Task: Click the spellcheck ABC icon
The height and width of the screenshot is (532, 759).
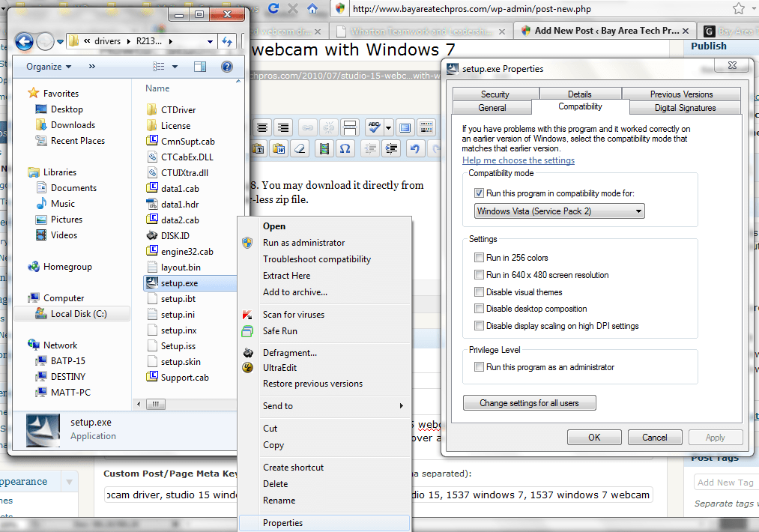Action: pos(375,127)
